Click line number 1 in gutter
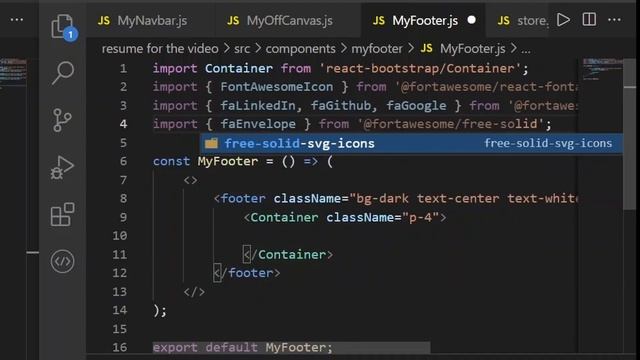The width and height of the screenshot is (640, 360). point(123,69)
